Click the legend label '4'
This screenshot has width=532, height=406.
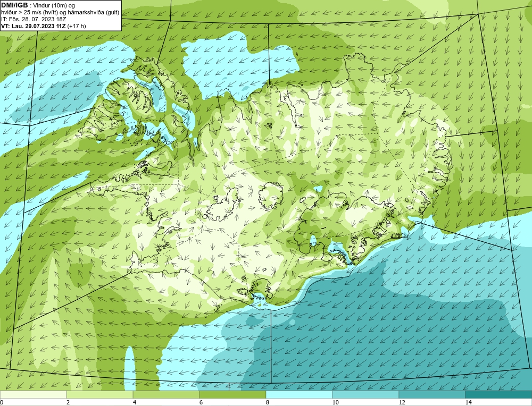tap(135, 402)
